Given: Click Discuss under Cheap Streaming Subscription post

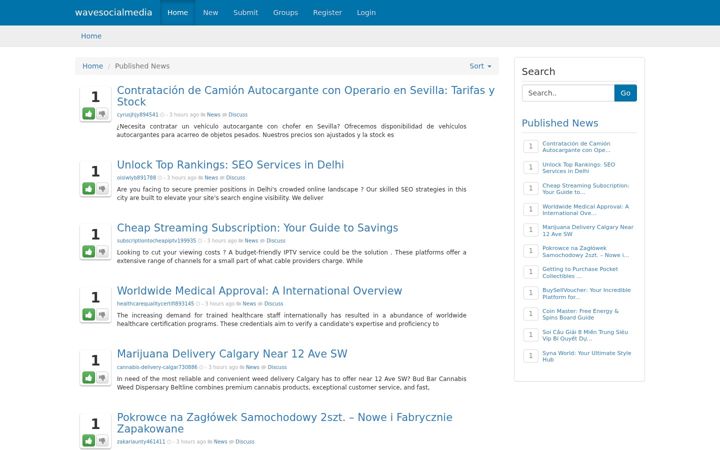Looking at the screenshot, I should coord(276,241).
